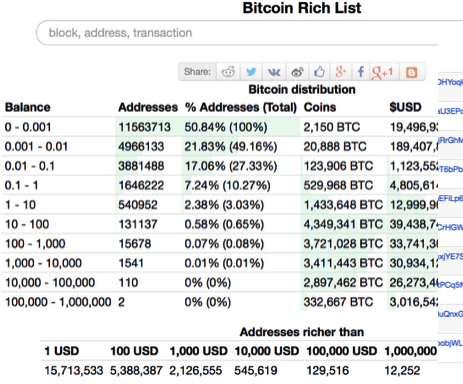The height and width of the screenshot is (384, 463).
Task: Select address count 1541
Action: pos(131,263)
